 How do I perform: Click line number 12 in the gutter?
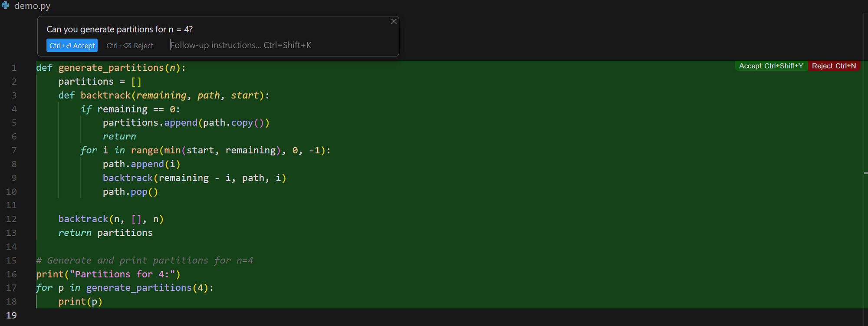click(11, 219)
